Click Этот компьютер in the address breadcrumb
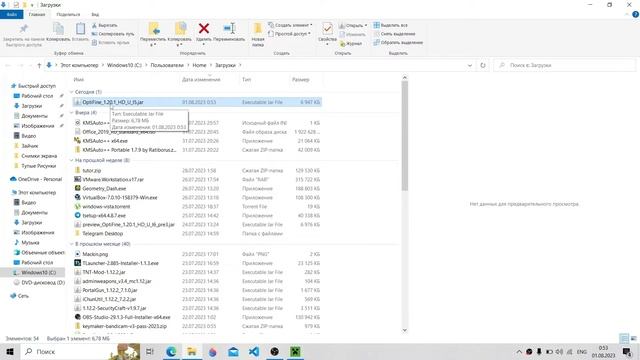The image size is (640, 360). pos(80,65)
